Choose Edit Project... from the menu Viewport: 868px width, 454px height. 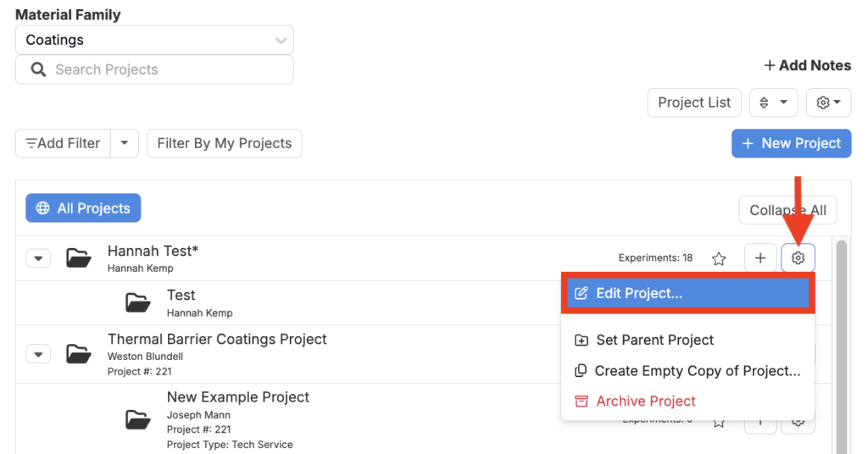click(x=687, y=293)
